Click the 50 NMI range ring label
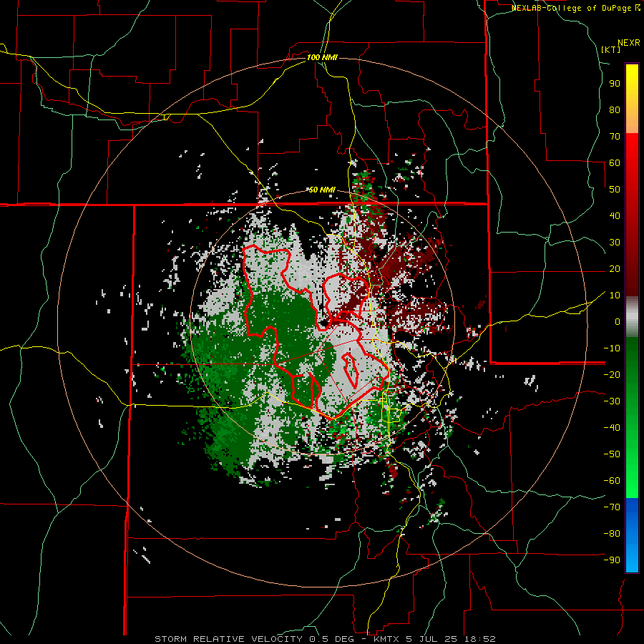Viewport: 644px width, 644px height. [x=322, y=190]
